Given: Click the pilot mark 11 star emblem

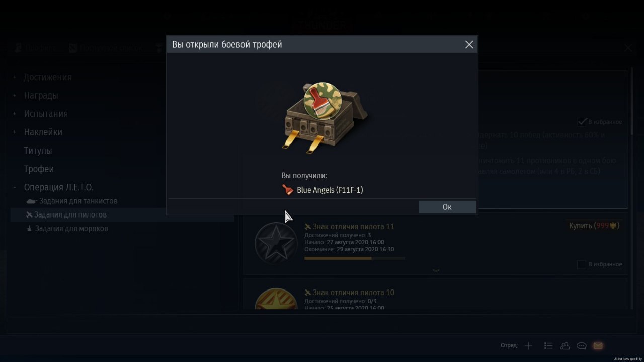Looking at the screenshot, I should click(x=276, y=244).
